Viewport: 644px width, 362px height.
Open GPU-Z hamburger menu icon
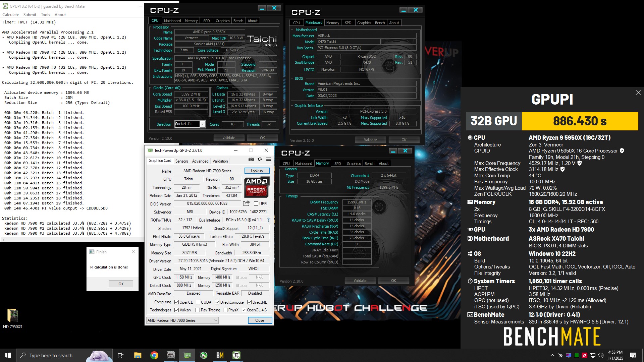tap(268, 159)
